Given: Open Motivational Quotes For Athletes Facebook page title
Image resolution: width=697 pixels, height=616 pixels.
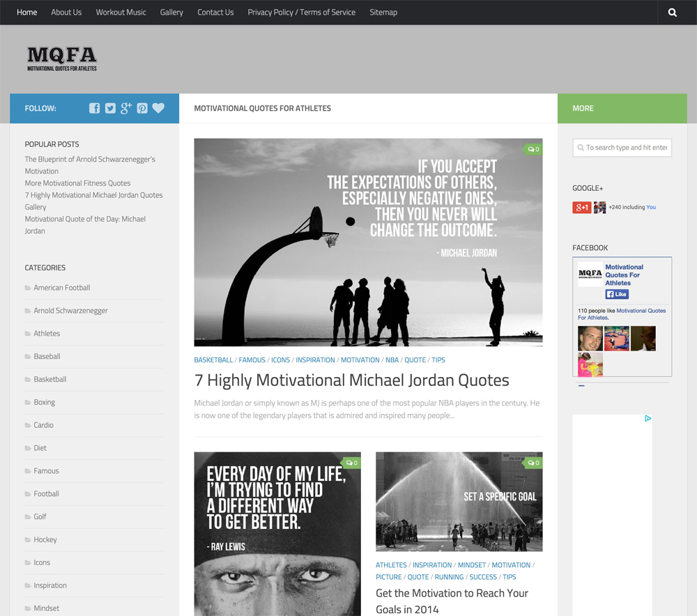Looking at the screenshot, I should (624, 275).
